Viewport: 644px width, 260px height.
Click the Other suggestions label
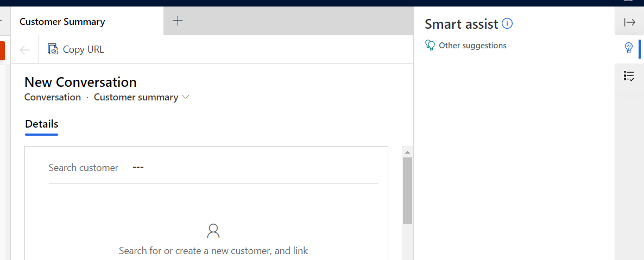[x=473, y=46]
